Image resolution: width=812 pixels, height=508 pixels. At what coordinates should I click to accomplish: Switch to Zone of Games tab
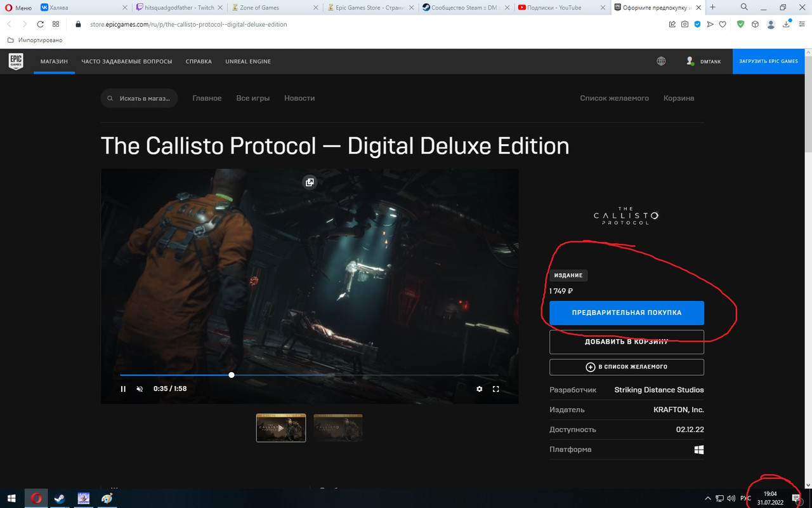(x=275, y=8)
